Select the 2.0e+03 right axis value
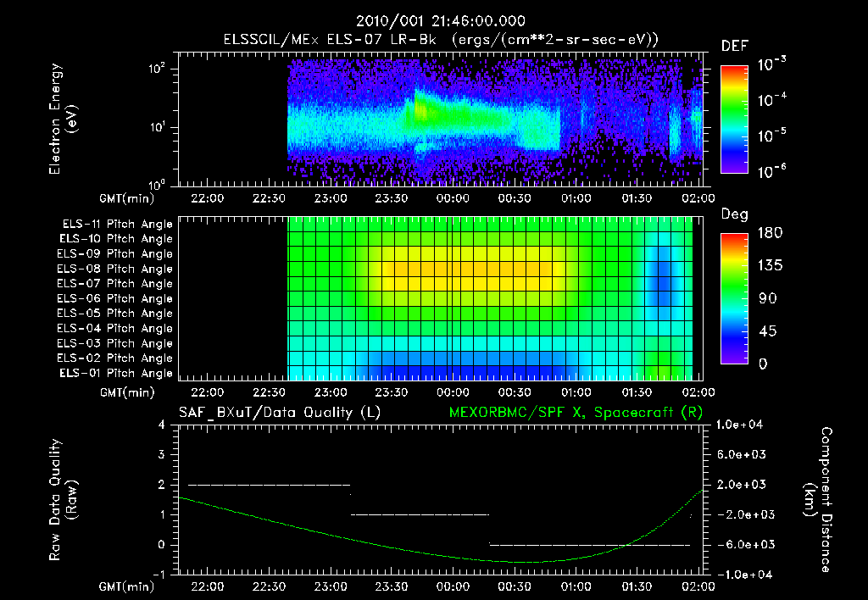 point(741,485)
